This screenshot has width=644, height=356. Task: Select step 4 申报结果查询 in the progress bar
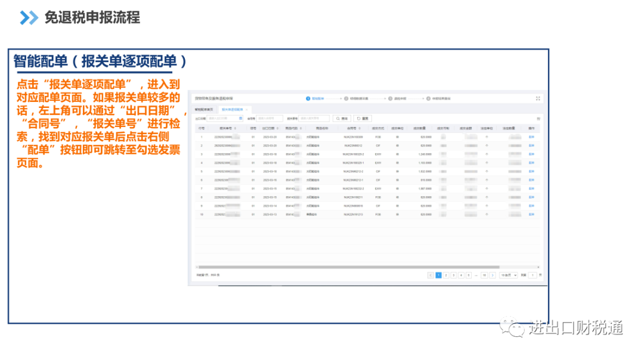click(x=439, y=98)
